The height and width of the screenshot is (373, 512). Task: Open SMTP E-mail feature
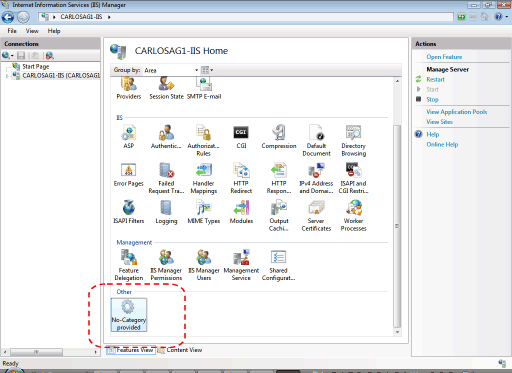[204, 89]
